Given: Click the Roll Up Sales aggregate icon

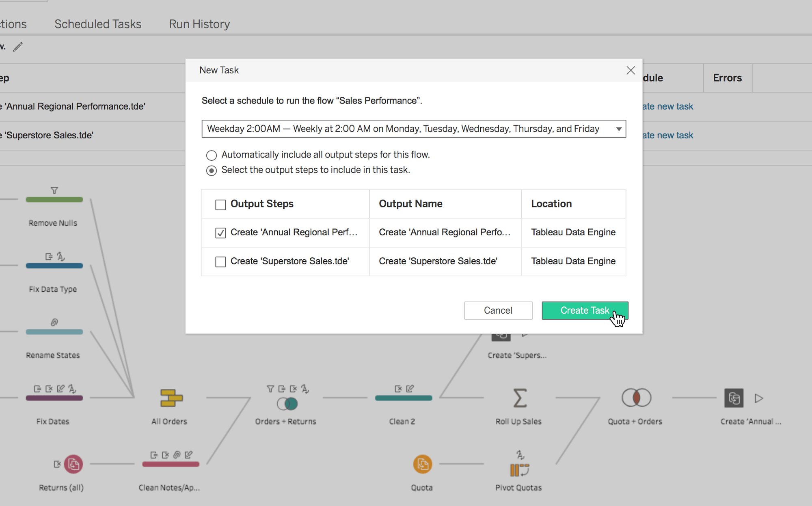Looking at the screenshot, I should (x=519, y=398).
